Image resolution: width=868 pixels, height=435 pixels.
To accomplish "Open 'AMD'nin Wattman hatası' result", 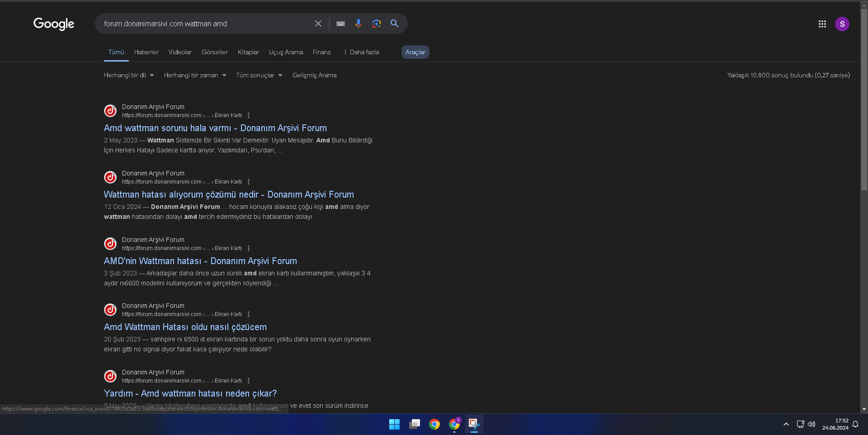I will coord(200,261).
